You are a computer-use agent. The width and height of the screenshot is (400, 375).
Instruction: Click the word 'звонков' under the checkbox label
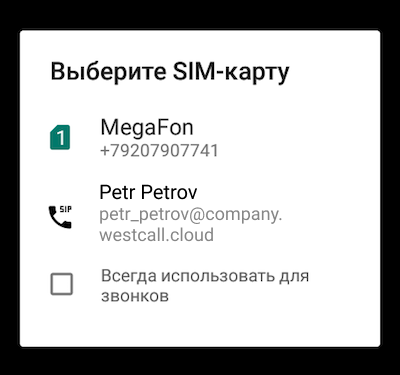(135, 296)
